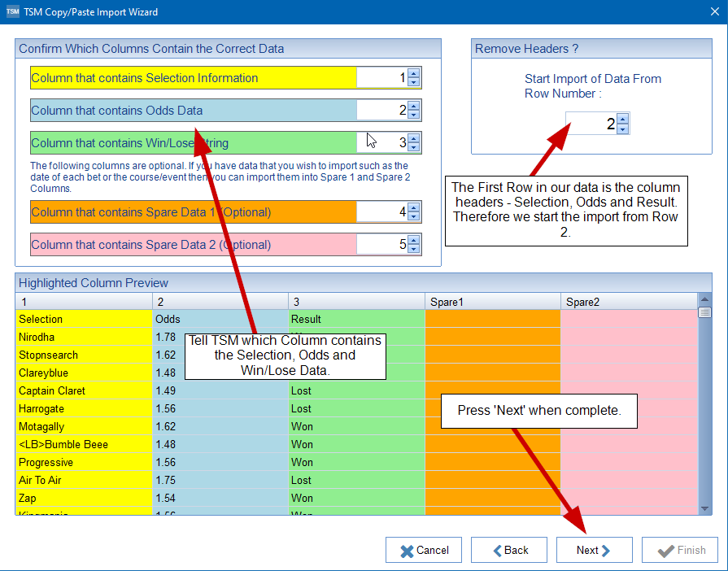
Task: Increase the Spare Data 2 column number
Action: [413, 240]
